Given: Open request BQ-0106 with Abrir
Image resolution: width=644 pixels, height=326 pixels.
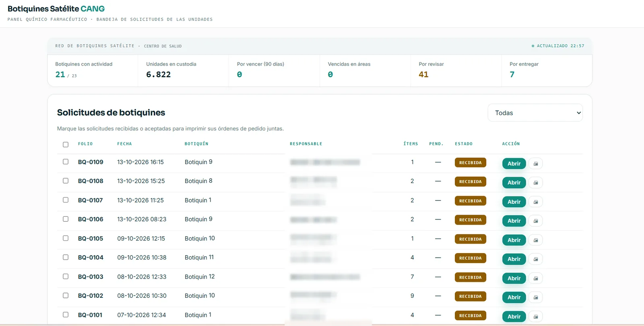Looking at the screenshot, I should pyautogui.click(x=514, y=221).
